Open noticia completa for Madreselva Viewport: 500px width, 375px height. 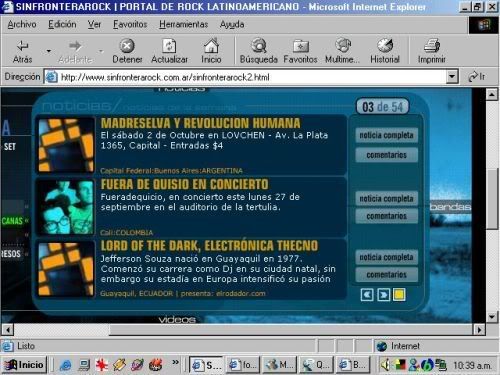coord(386,135)
